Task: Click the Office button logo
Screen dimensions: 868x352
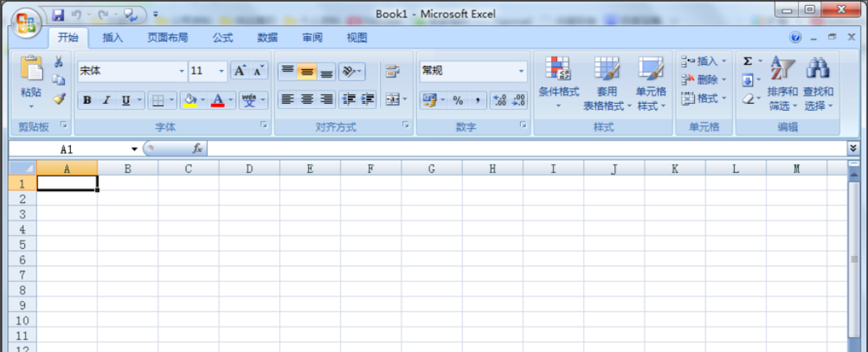Action: (26, 21)
